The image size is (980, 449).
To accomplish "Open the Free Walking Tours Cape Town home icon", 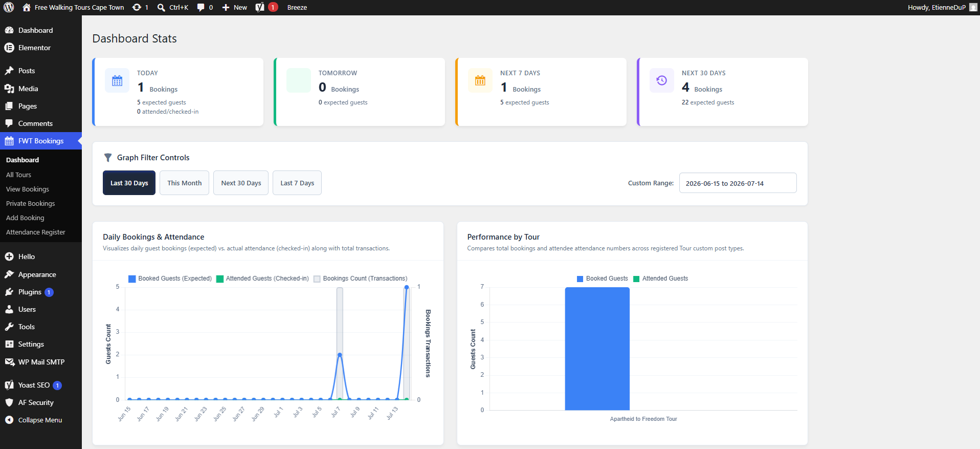I will pos(27,7).
